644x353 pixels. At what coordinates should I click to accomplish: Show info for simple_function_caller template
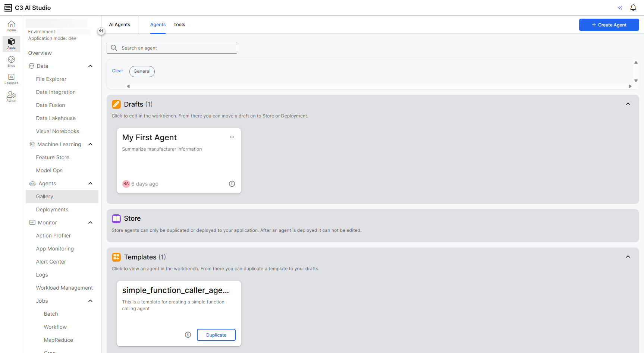pos(188,335)
